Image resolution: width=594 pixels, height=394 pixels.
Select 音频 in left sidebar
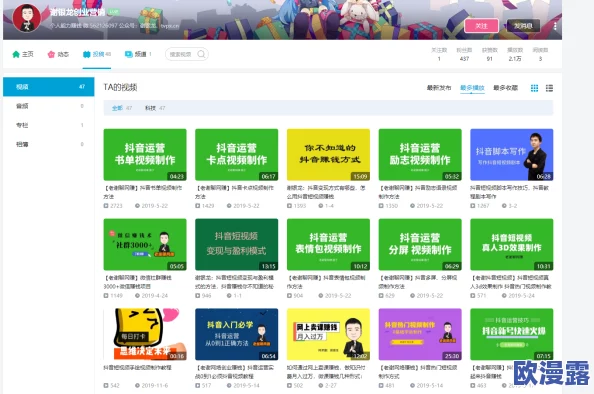click(48, 106)
